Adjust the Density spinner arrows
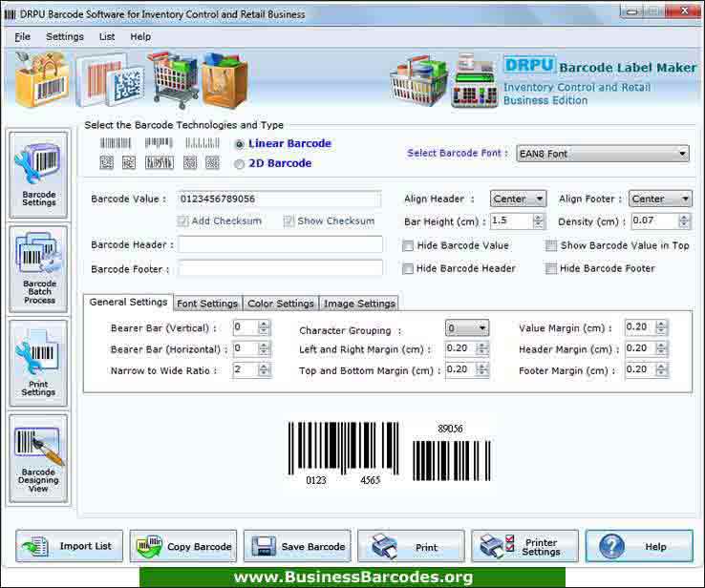The width and height of the screenshot is (705, 588). point(683,220)
